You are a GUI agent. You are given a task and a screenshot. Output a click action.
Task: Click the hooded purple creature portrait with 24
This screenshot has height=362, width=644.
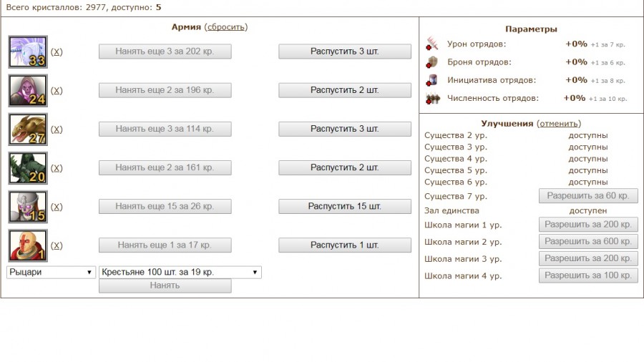pos(28,90)
